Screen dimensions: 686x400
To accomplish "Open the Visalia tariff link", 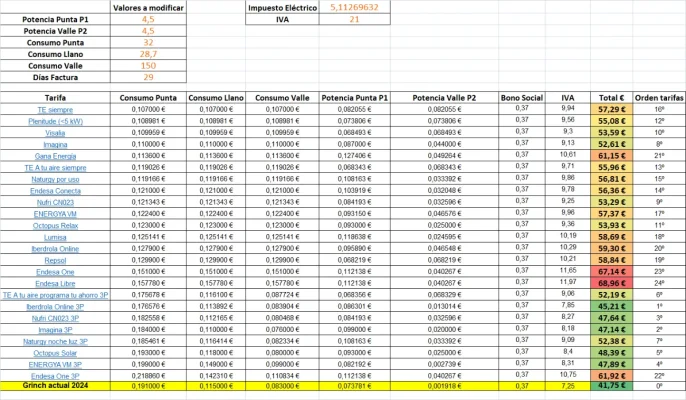I will pos(55,133).
